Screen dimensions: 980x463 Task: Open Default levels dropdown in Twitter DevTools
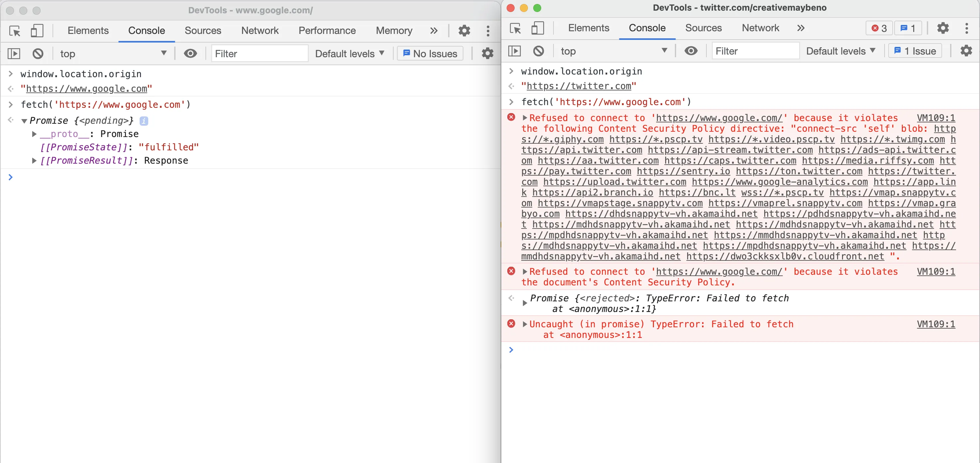(x=840, y=51)
